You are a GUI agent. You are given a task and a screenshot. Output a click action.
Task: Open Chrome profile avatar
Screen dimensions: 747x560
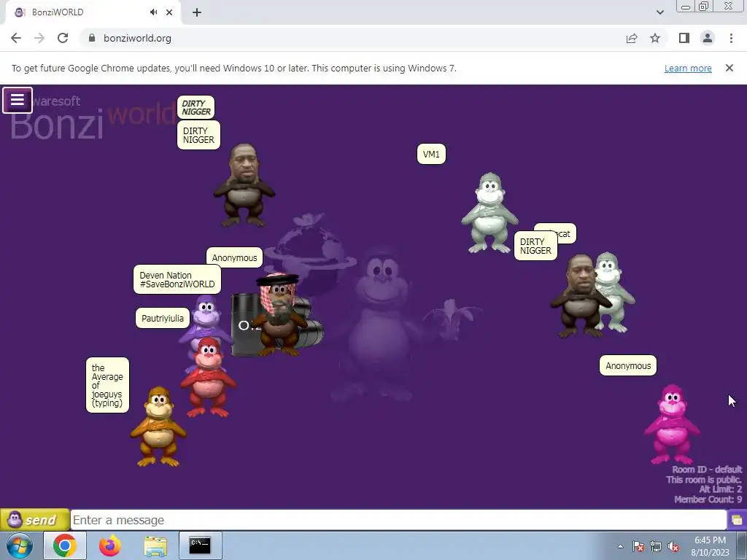[708, 38]
